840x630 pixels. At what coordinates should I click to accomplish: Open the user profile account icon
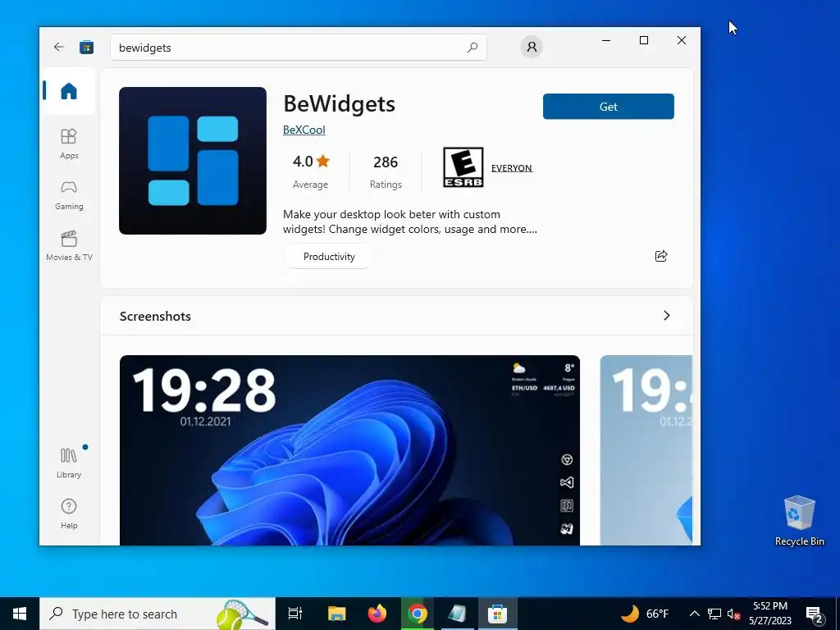click(532, 47)
